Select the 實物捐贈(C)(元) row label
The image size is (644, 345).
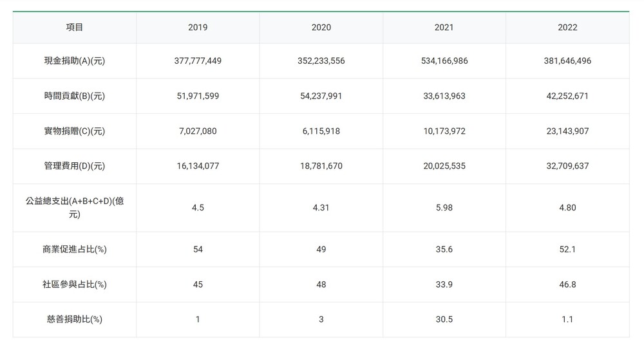74,131
